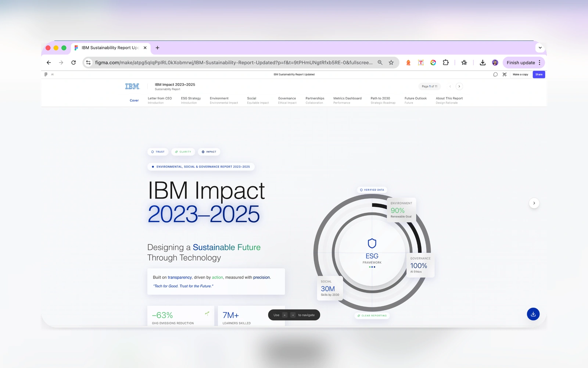Viewport: 588px width, 368px height.
Task: Select the IBM Sustainability Report browser tab
Action: point(110,48)
